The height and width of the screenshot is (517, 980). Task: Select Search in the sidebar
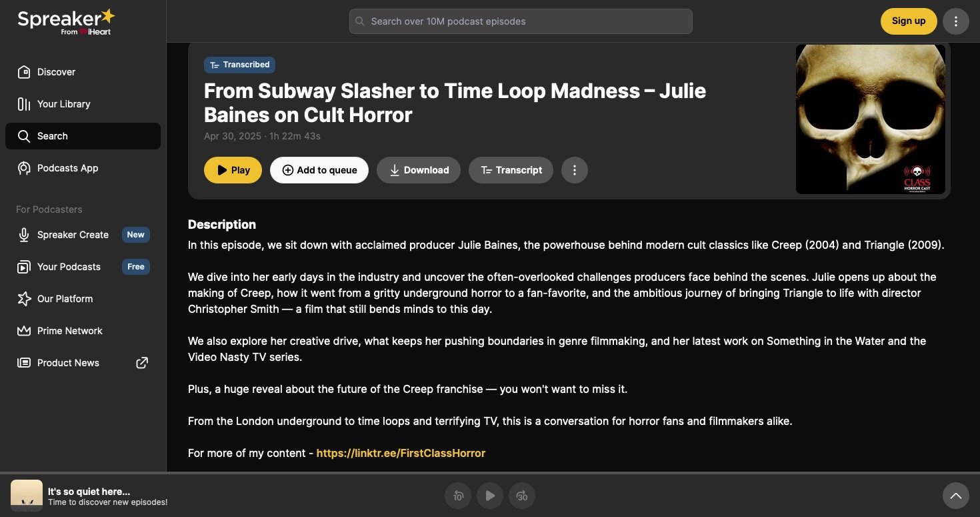coord(83,136)
